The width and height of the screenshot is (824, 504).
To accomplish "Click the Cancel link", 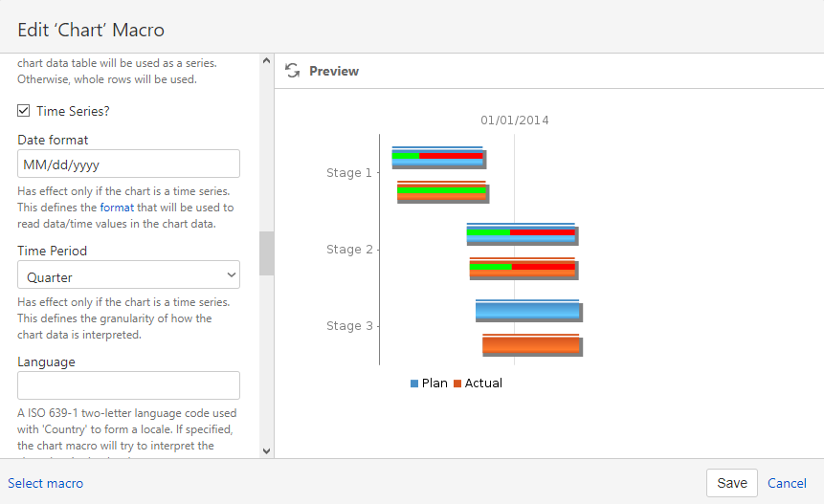I will click(787, 483).
